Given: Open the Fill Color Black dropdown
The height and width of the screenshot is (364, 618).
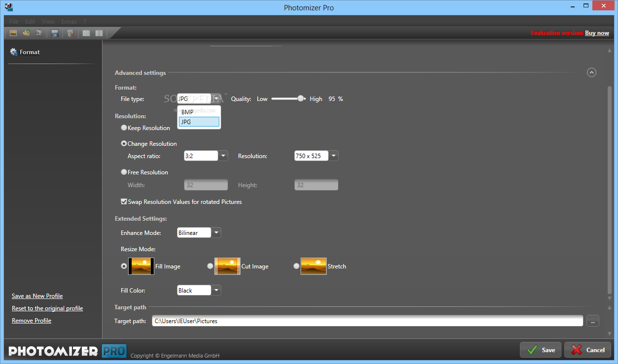Looking at the screenshot, I should click(216, 290).
